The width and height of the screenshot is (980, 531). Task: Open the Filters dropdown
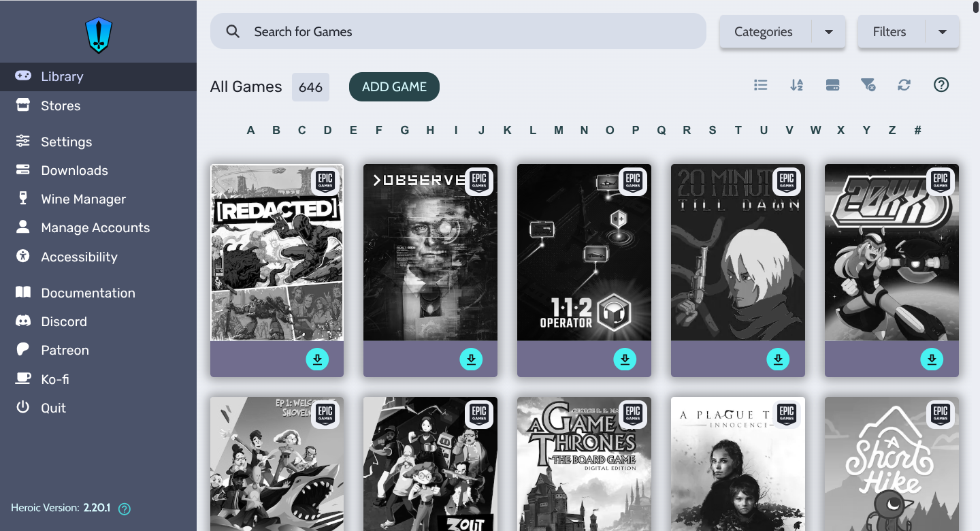pyautogui.click(x=889, y=32)
